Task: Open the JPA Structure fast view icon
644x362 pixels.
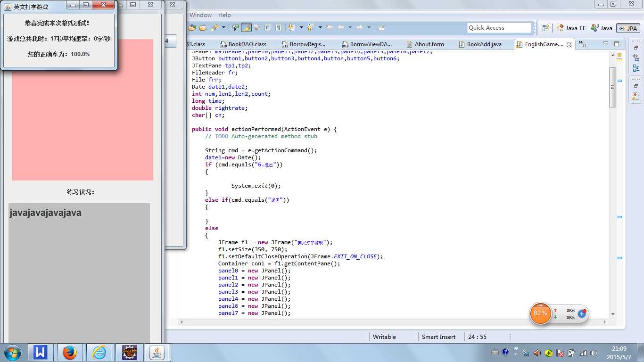Action: pos(636,58)
